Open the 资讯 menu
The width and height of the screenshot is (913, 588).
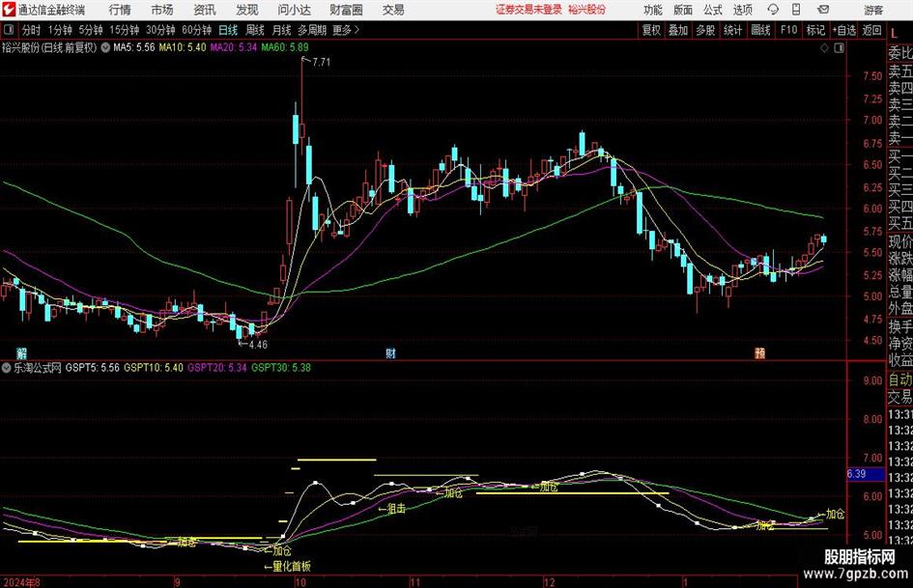205,10
